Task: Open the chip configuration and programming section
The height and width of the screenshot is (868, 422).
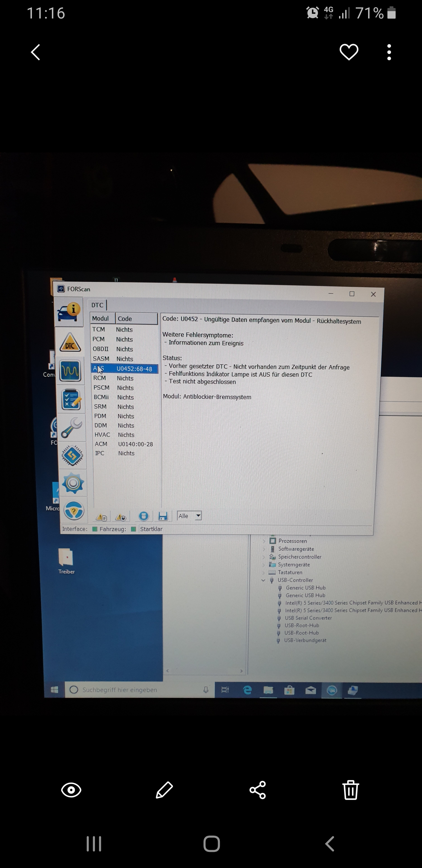Action: [x=72, y=456]
